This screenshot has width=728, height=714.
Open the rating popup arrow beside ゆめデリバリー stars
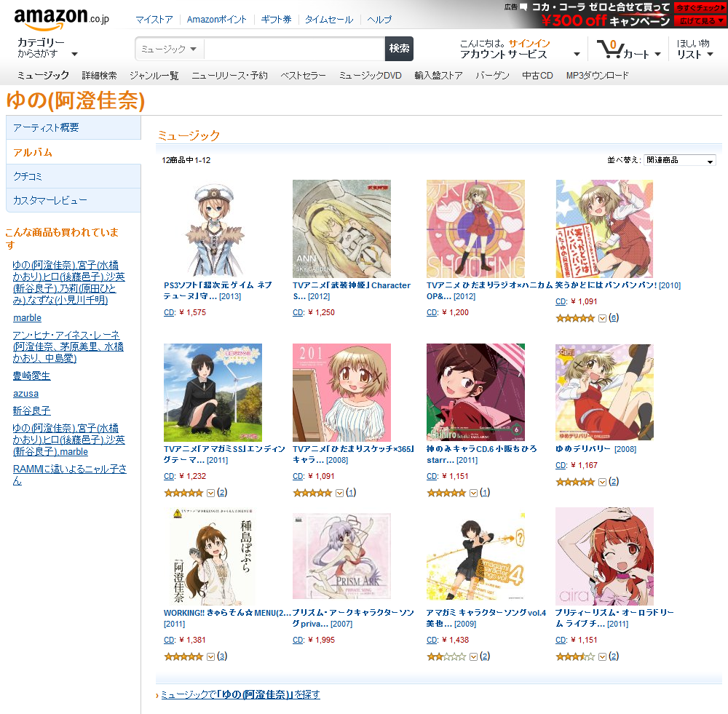(x=602, y=482)
